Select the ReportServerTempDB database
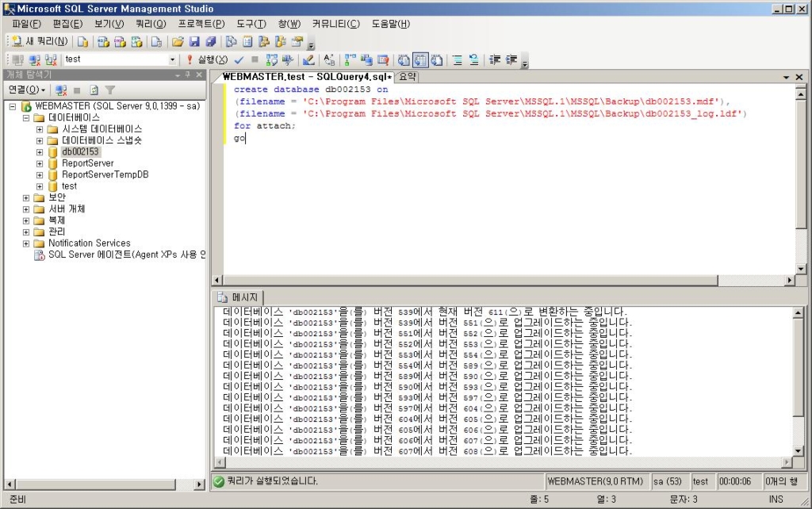Screen dimensions: 812x509 (x=105, y=175)
